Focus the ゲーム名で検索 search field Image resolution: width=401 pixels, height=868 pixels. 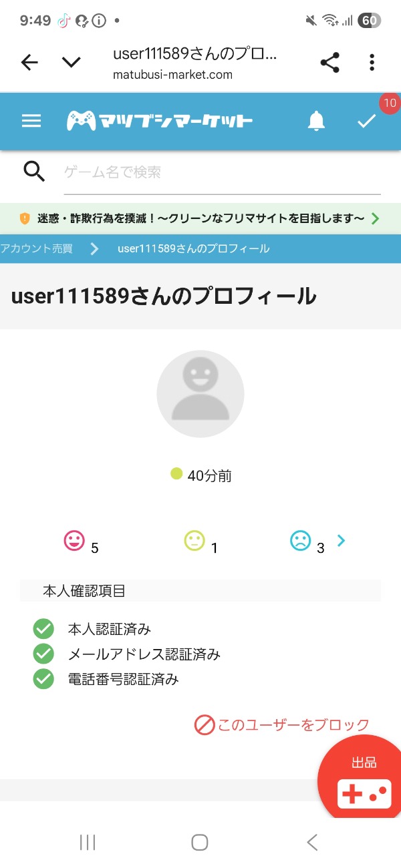221,173
